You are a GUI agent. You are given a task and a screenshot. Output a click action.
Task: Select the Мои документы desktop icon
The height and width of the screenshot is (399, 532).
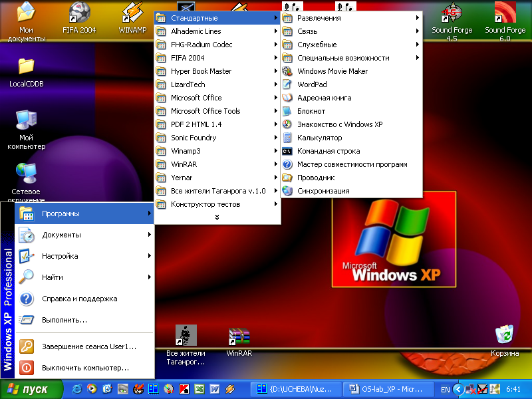27,22
